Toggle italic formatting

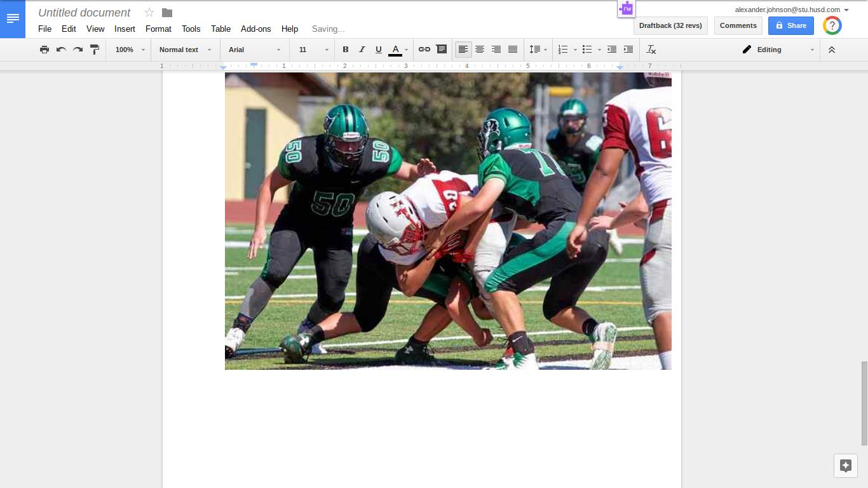pos(362,50)
